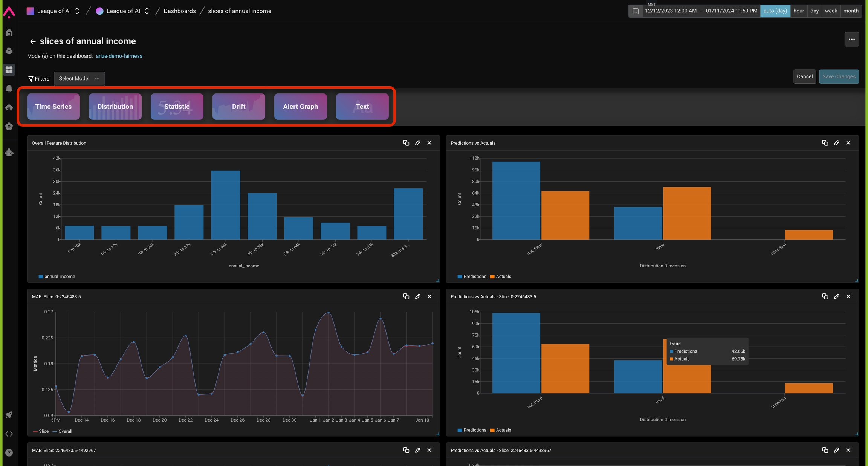
Task: Go back using the arrow beside title
Action: [x=33, y=41]
